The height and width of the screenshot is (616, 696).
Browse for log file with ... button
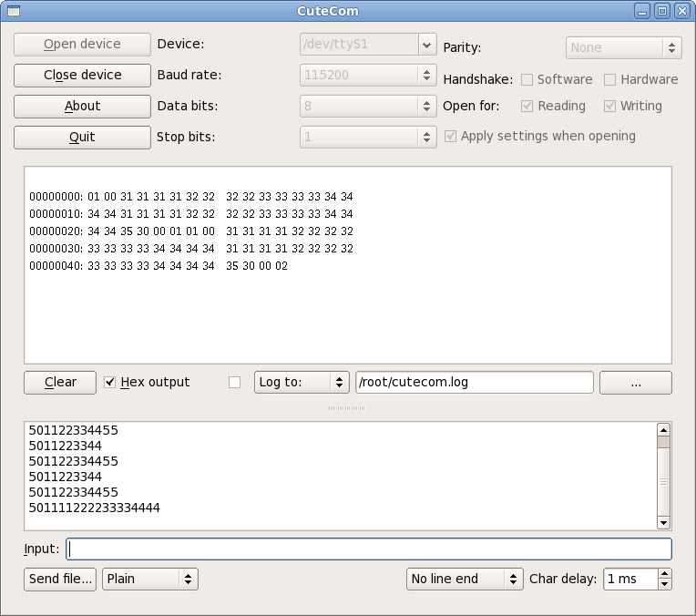tap(636, 383)
